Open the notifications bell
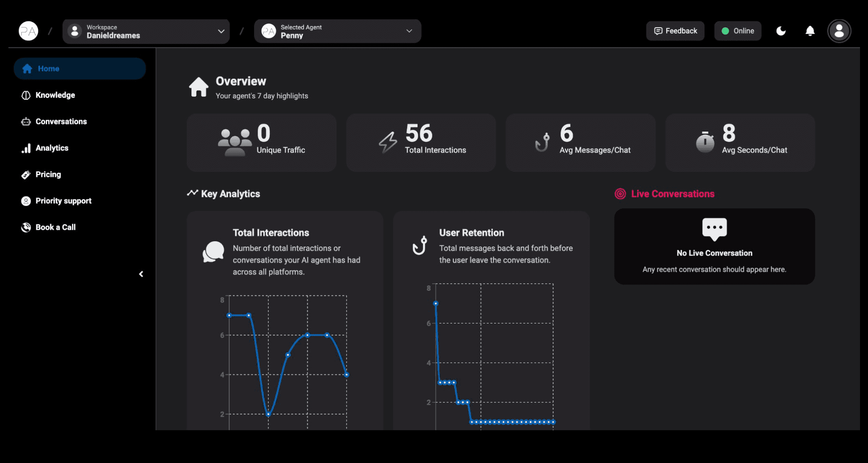The width and height of the screenshot is (868, 463). point(810,31)
